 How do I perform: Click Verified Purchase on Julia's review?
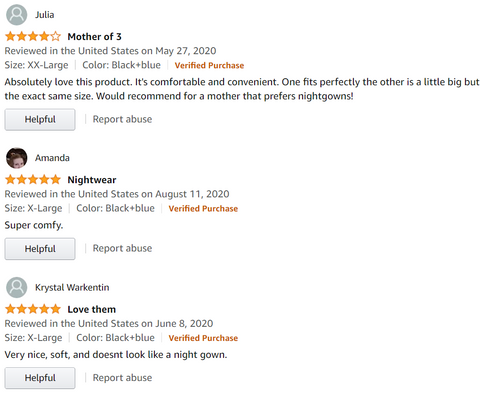coord(209,65)
